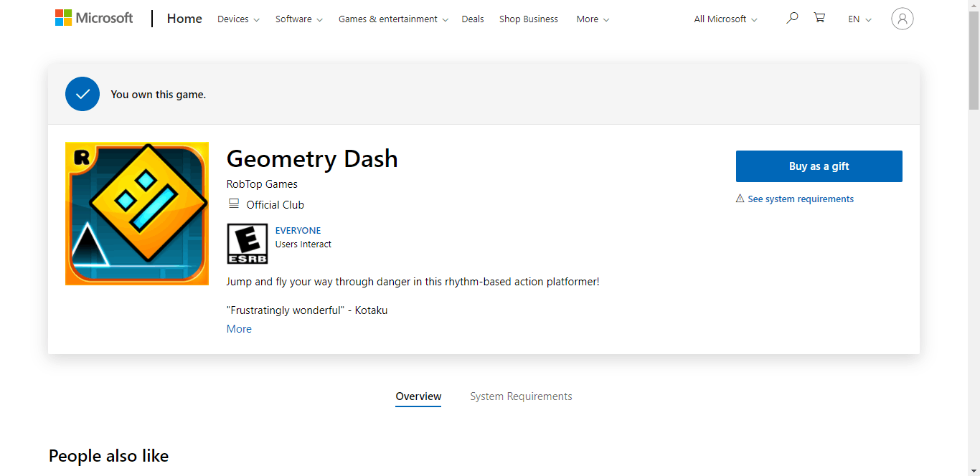Screen dimensions: 980x476
Task: Click the account sign-in avatar icon
Action: (903, 19)
